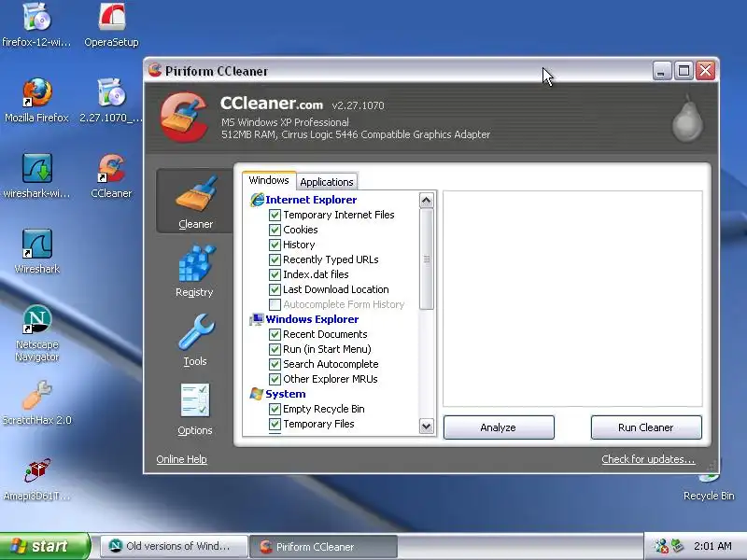
Task: Select the Recycle Bin desktop icon
Action: (709, 486)
